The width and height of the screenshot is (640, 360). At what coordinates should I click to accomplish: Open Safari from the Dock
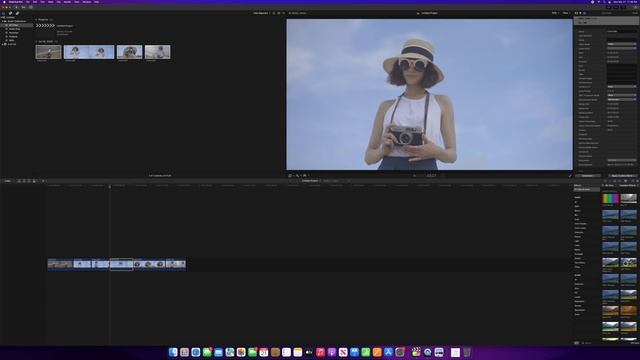[x=196, y=352]
